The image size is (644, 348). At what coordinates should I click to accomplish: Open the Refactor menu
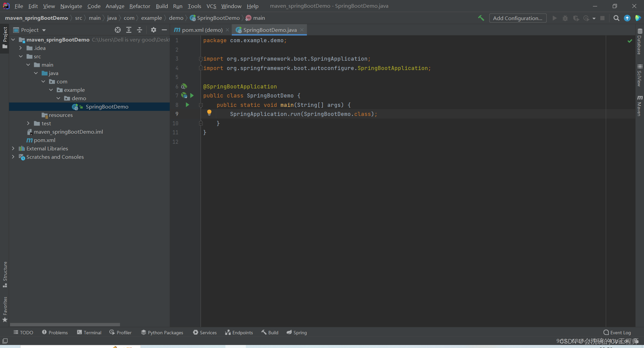(140, 6)
